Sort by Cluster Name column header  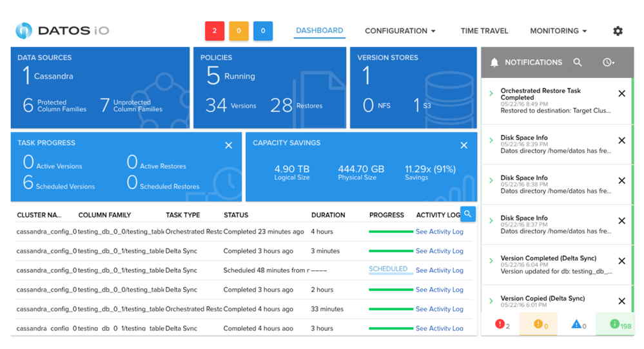click(39, 215)
